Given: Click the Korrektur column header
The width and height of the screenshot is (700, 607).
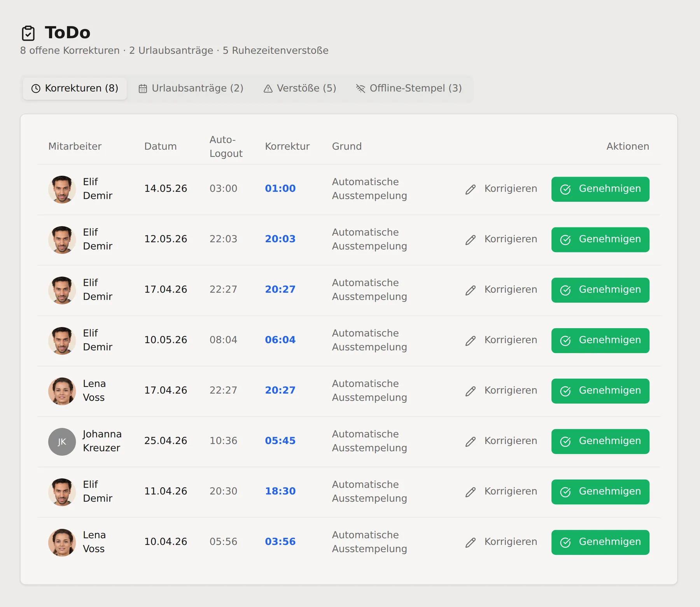Looking at the screenshot, I should 287,147.
